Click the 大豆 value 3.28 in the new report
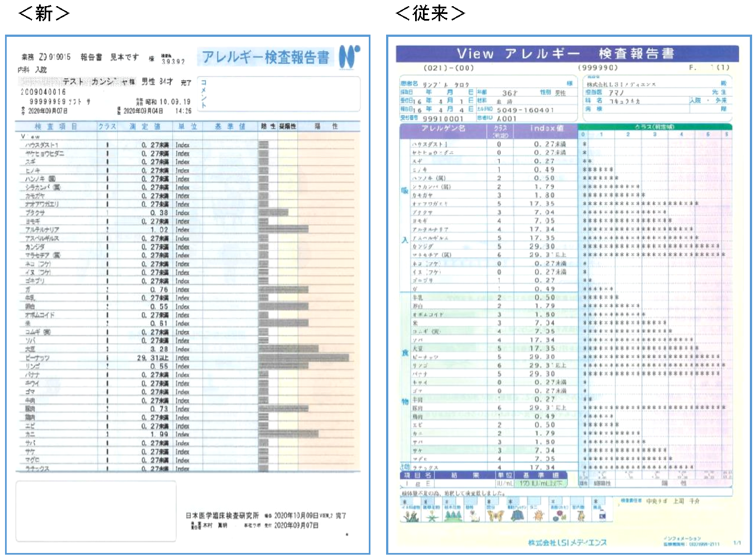The width and height of the screenshot is (756, 558). pyautogui.click(x=159, y=349)
